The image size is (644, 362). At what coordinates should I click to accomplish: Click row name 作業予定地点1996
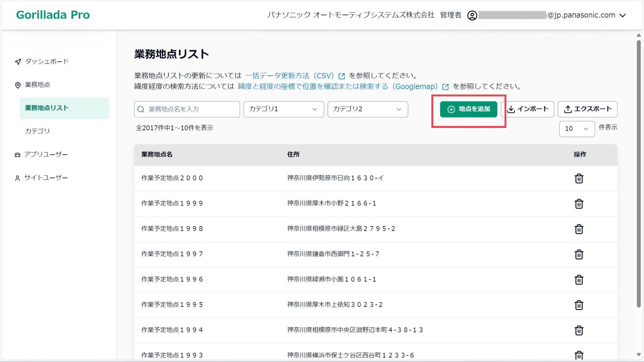click(x=172, y=279)
